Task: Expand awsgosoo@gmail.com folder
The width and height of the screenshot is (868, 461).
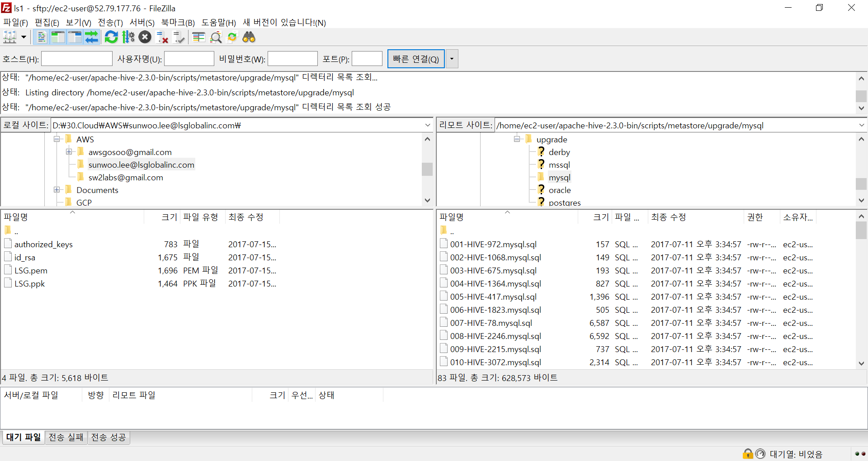Action: tap(69, 152)
